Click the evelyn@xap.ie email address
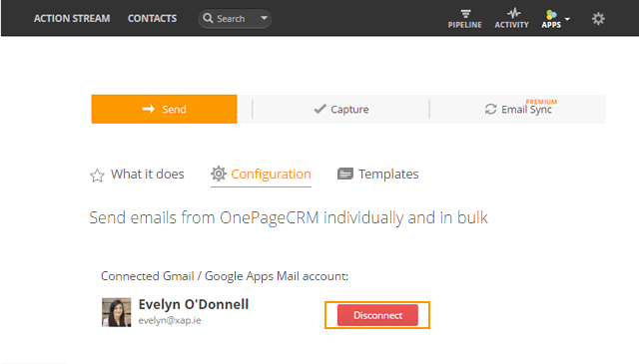Viewport: 639px width, 364px height. point(170,320)
